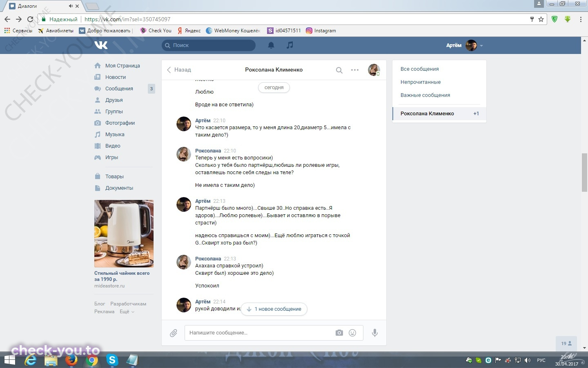Screen dimensions: 588x368
Task: Open the notifications bell
Action: pos(271,45)
